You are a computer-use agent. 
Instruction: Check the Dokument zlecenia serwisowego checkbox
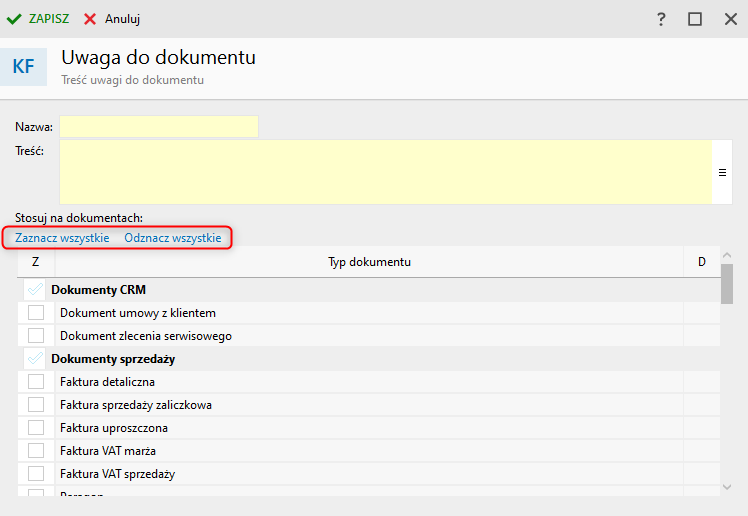click(x=36, y=336)
